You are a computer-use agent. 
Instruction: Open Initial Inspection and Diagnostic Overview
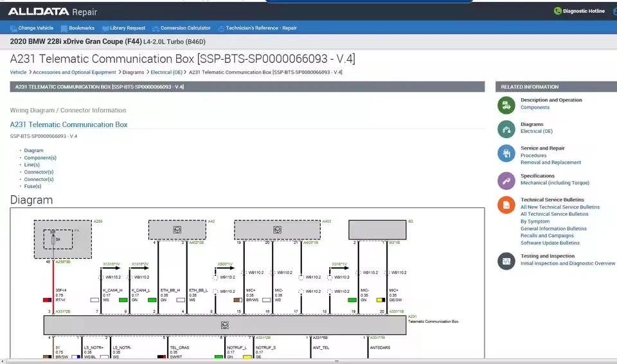click(x=568, y=263)
